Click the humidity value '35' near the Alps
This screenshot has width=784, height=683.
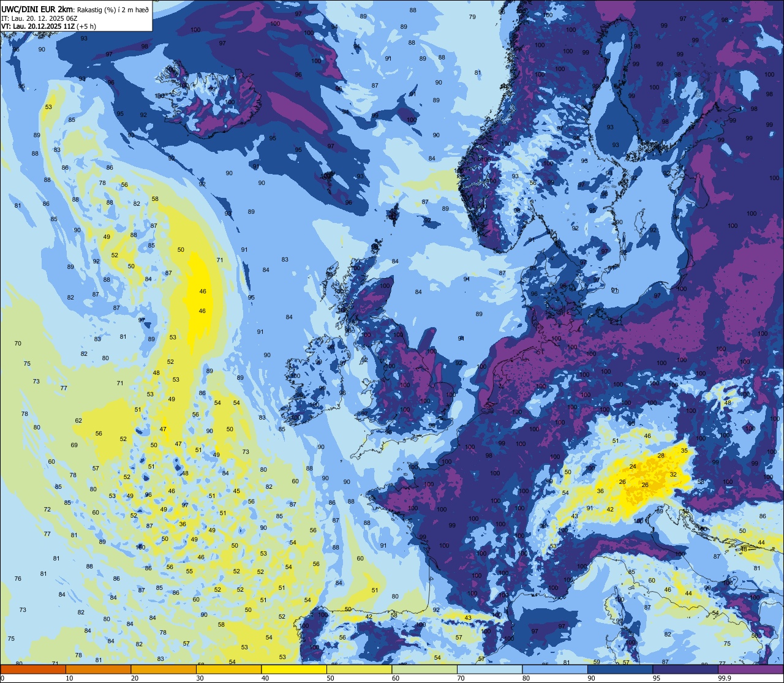pyautogui.click(x=684, y=451)
